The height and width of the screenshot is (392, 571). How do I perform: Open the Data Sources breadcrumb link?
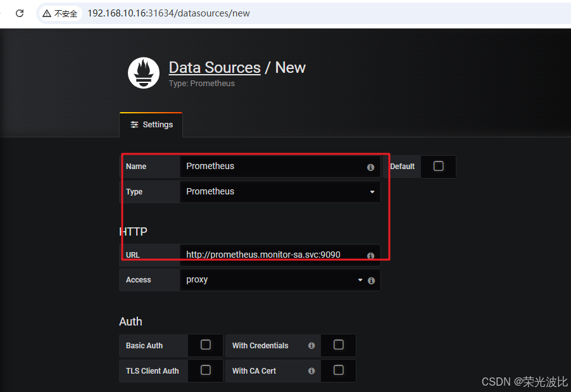pos(215,67)
